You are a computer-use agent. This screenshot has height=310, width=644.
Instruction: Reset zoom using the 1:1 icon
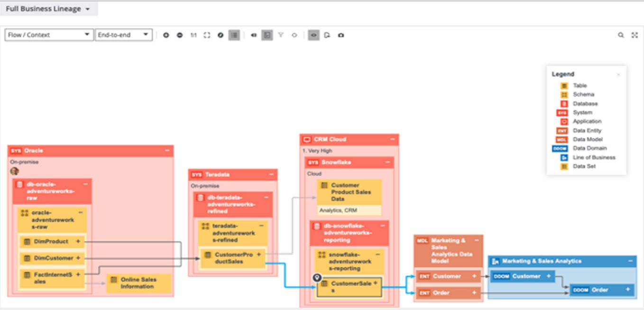193,35
